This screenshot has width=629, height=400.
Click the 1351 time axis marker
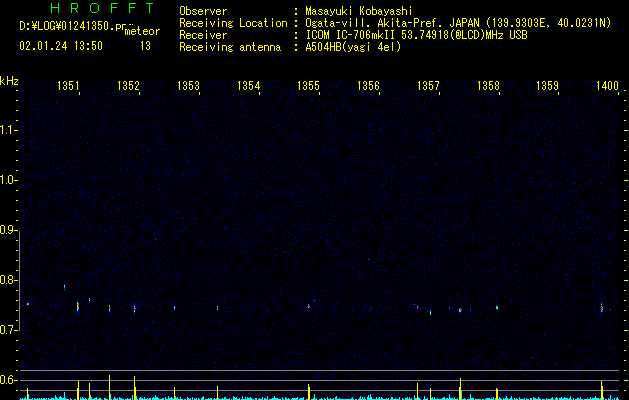click(x=68, y=85)
